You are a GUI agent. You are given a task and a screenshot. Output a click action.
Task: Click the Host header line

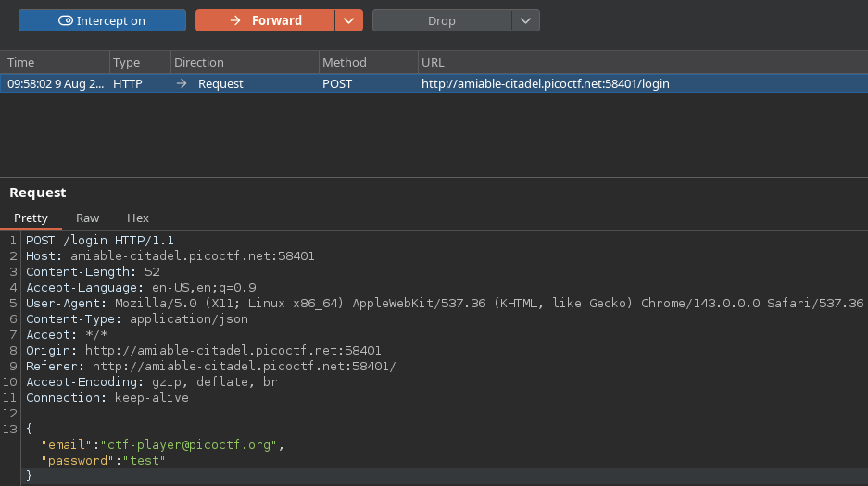[170, 256]
